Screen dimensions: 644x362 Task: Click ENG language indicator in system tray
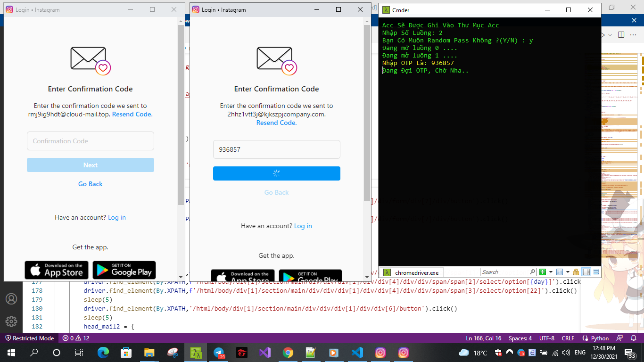(580, 353)
